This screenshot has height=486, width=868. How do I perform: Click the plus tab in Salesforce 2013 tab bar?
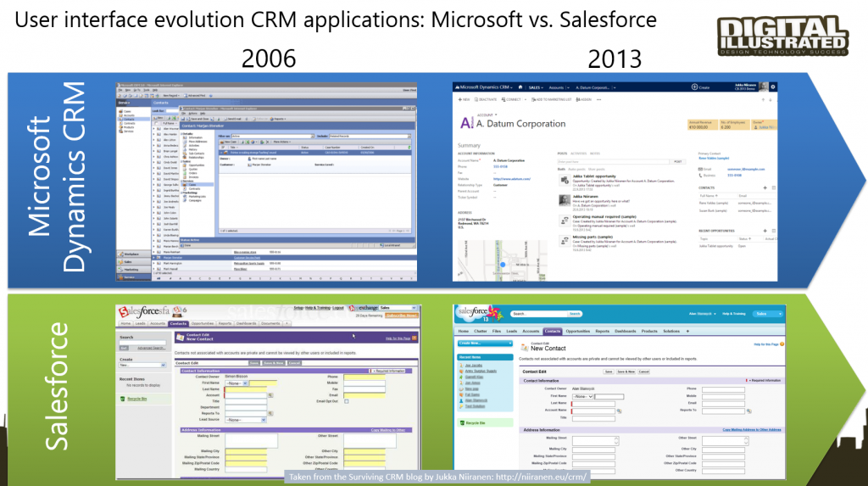point(687,331)
